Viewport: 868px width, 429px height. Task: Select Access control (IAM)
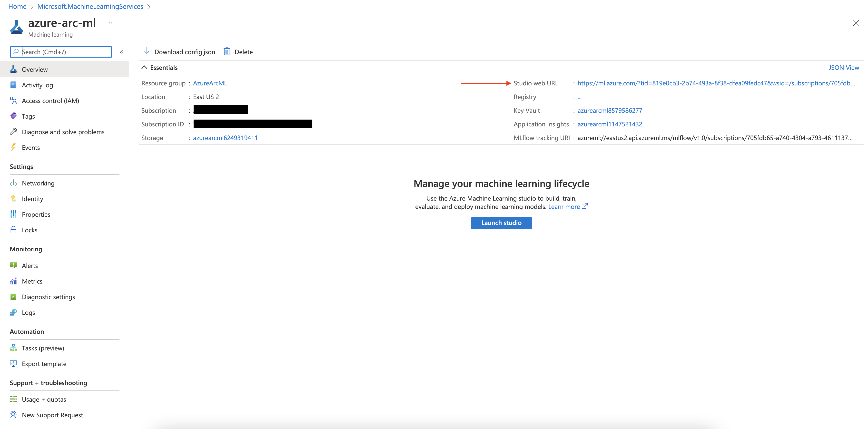(50, 101)
